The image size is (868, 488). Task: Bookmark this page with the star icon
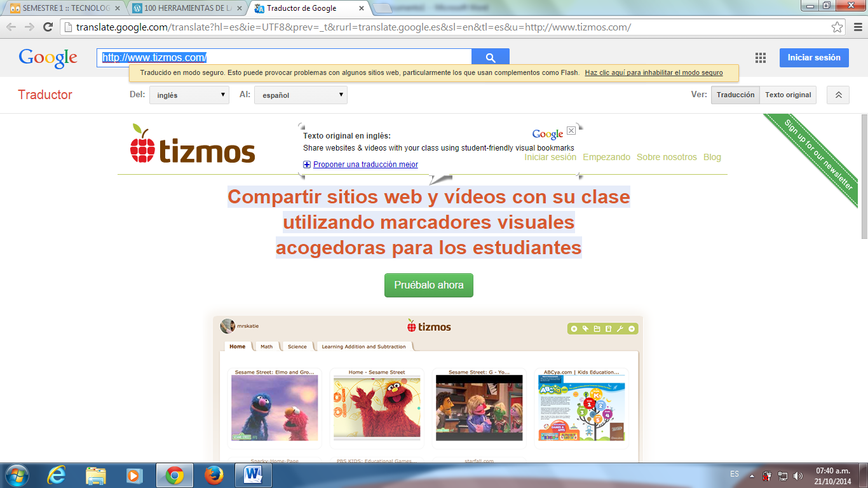click(x=837, y=27)
